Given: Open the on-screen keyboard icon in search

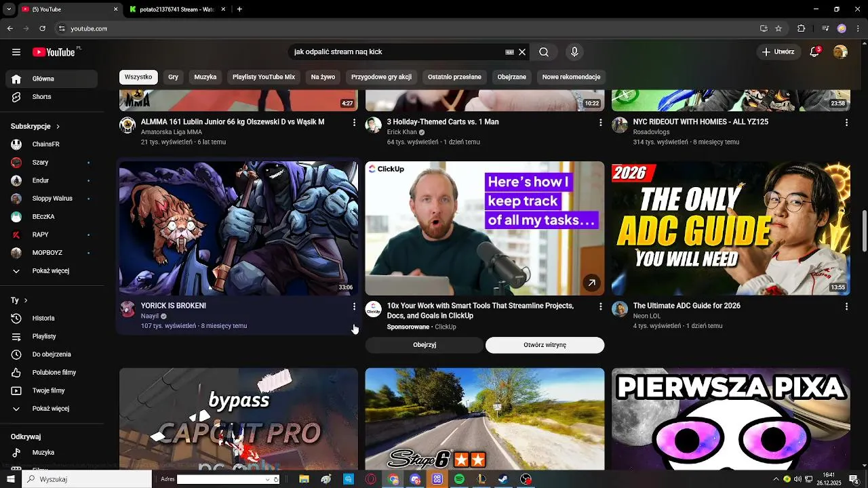Looking at the screenshot, I should [509, 52].
